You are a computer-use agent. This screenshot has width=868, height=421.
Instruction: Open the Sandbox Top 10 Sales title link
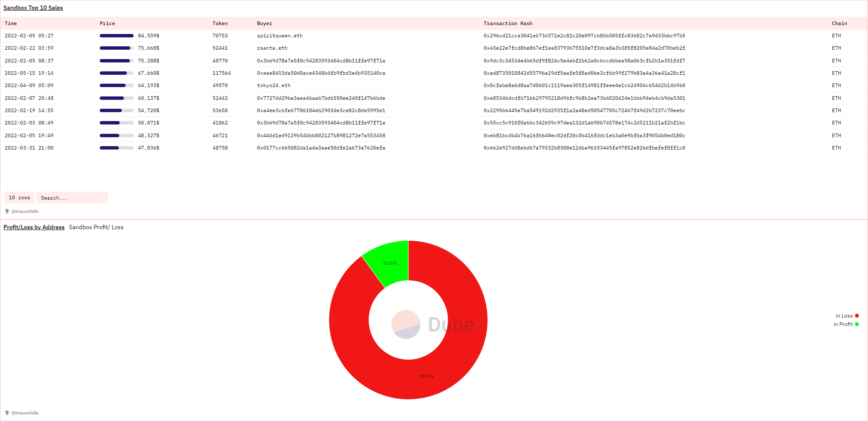click(x=33, y=8)
